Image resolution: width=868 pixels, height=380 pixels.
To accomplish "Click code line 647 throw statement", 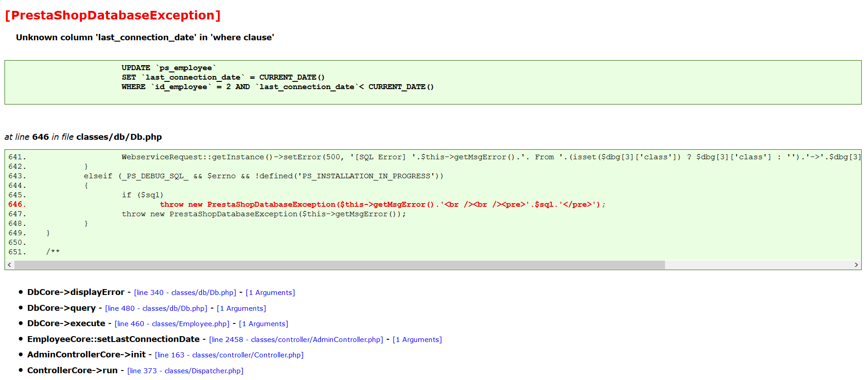I will pos(264,214).
